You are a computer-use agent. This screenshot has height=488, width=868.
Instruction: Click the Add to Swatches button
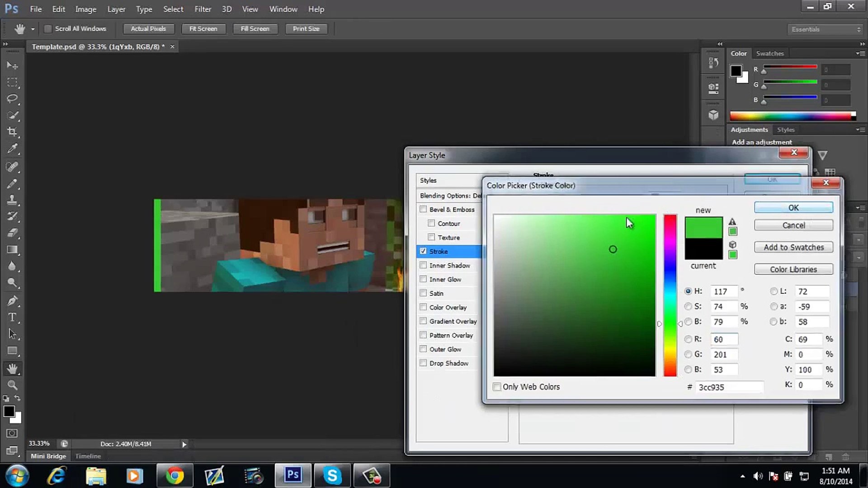pos(793,247)
